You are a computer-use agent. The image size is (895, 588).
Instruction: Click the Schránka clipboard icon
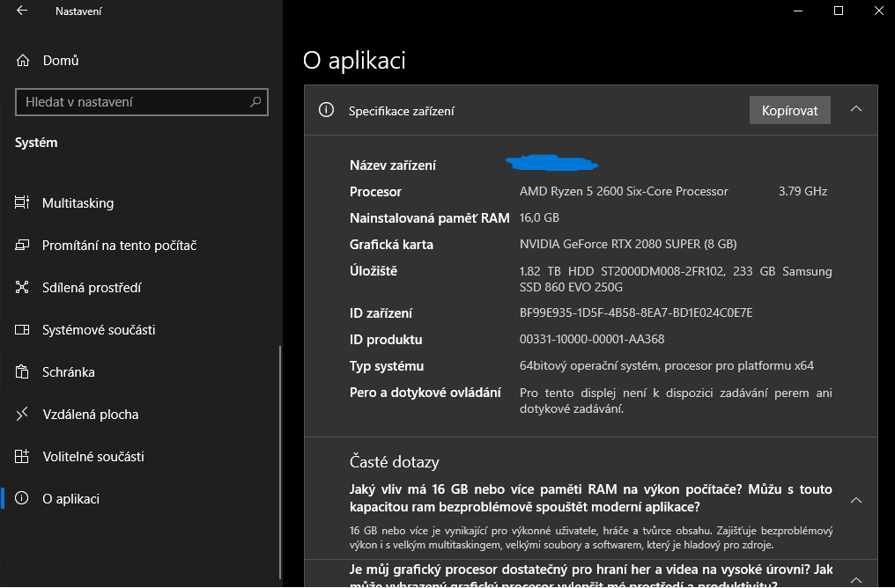tap(22, 371)
